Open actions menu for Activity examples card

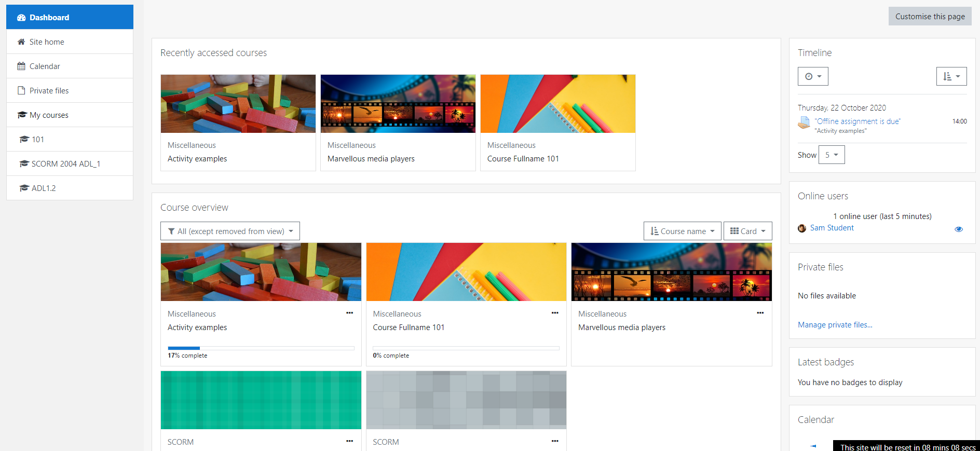pos(350,313)
